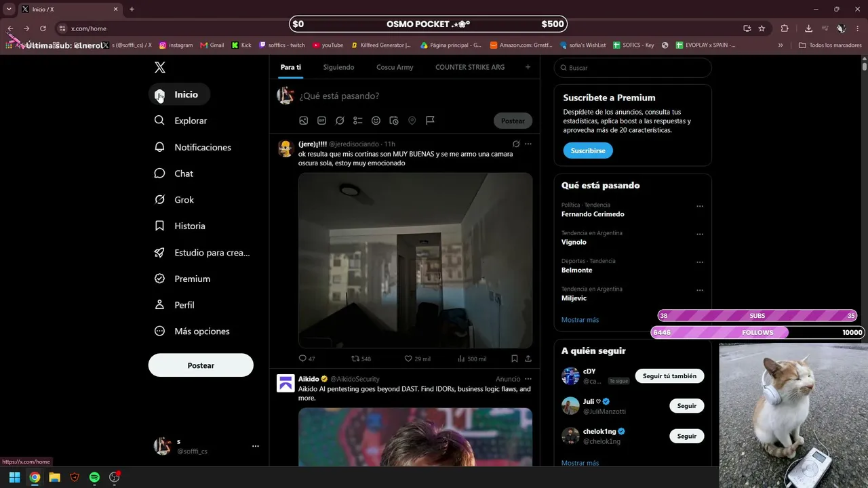Image resolution: width=868 pixels, height=488 pixels.
Task: Click the ¿Qué está pasando? compose field
Action: click(414, 96)
